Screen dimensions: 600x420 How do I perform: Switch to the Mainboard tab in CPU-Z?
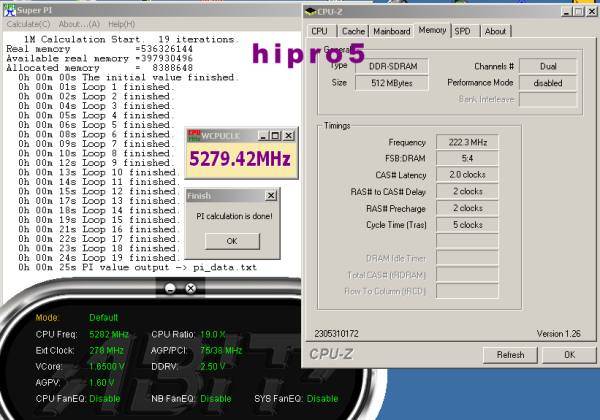pos(391,31)
